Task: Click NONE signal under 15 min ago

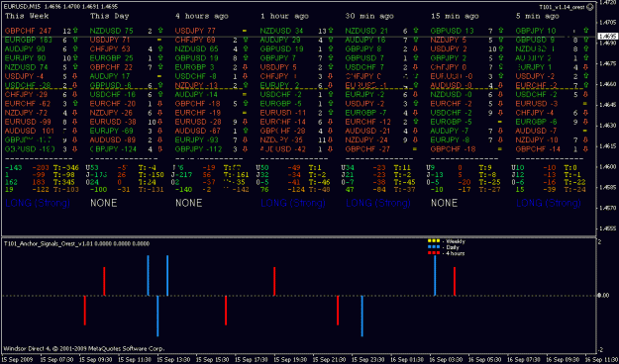Action: click(x=444, y=203)
